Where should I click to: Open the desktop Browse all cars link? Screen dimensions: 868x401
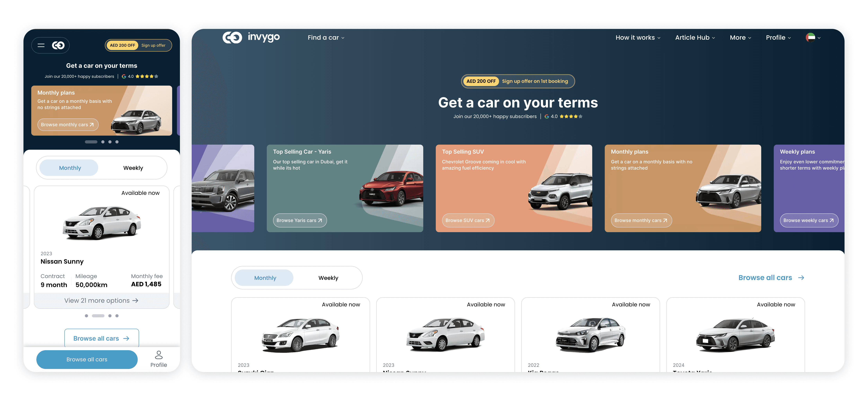(771, 278)
